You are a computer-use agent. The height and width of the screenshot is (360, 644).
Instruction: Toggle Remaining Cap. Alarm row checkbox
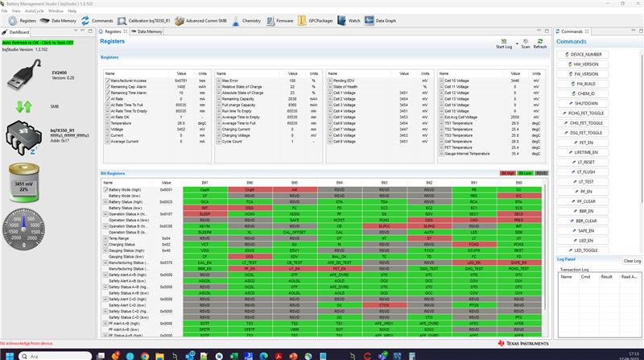click(108, 87)
